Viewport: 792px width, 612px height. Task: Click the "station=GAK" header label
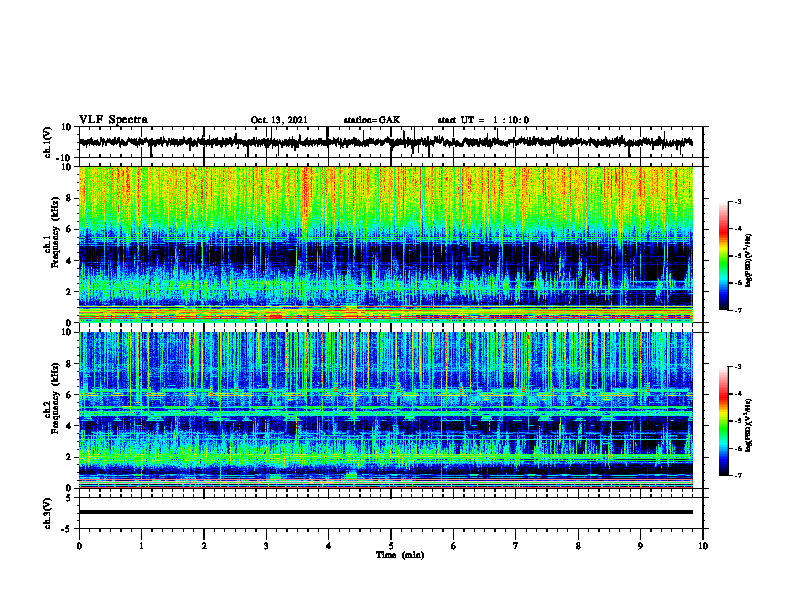(372, 120)
